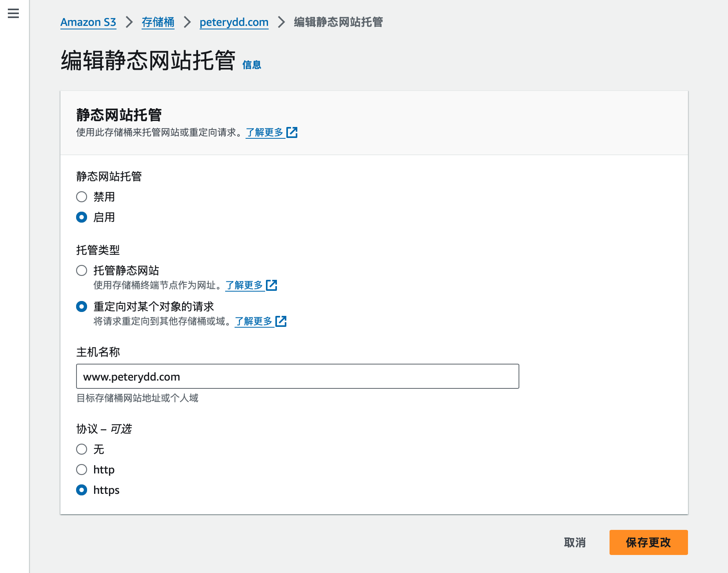Image resolution: width=728 pixels, height=573 pixels.
Task: Set protocol to 无
Action: coord(82,449)
